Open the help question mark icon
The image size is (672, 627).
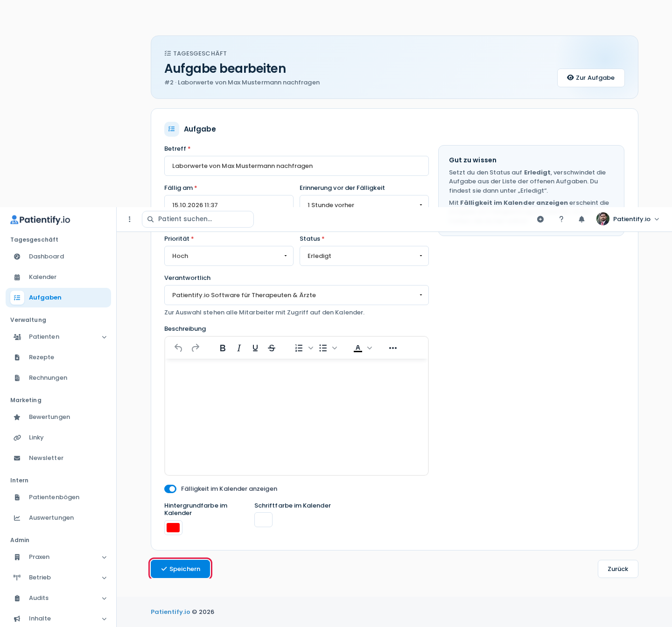tap(561, 219)
